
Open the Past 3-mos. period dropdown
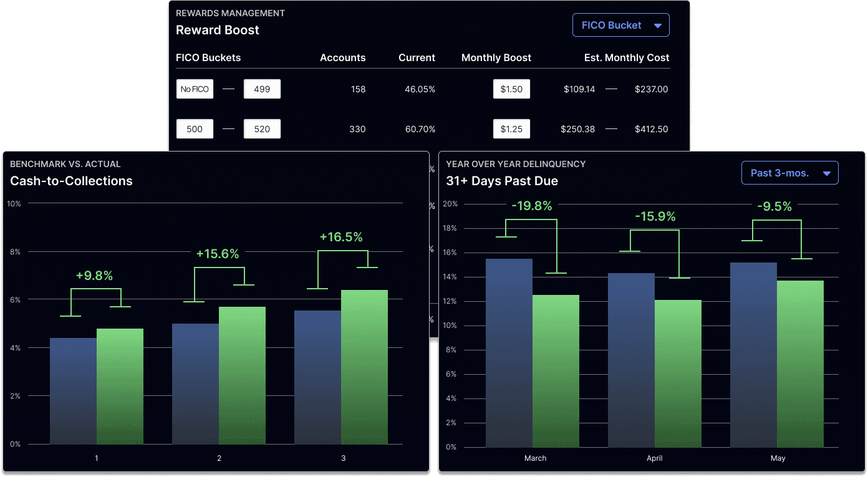click(x=789, y=173)
